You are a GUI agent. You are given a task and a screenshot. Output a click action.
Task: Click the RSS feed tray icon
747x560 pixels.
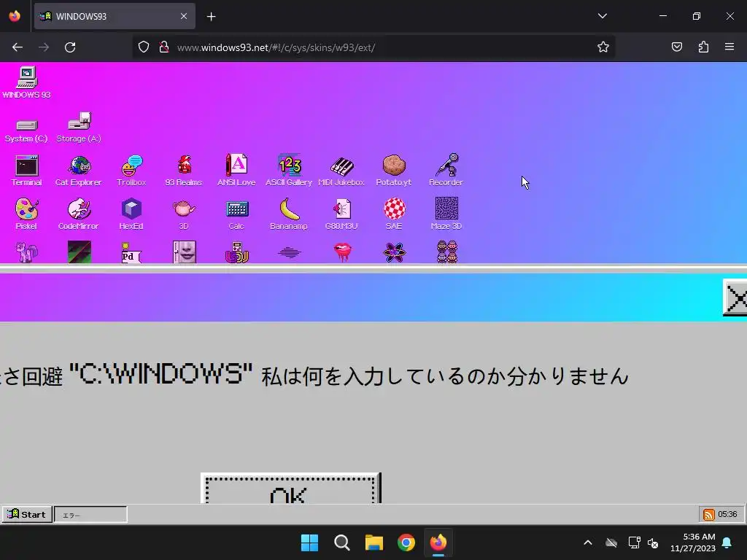(709, 514)
